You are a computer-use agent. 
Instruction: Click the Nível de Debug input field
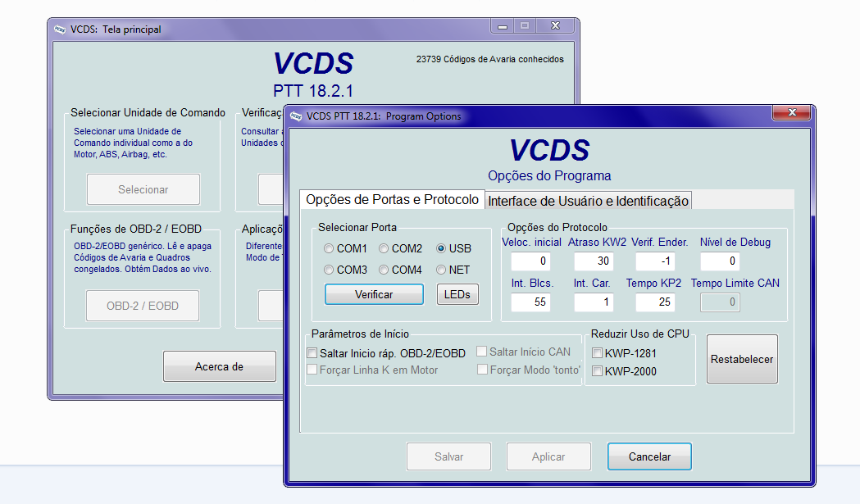click(x=720, y=261)
